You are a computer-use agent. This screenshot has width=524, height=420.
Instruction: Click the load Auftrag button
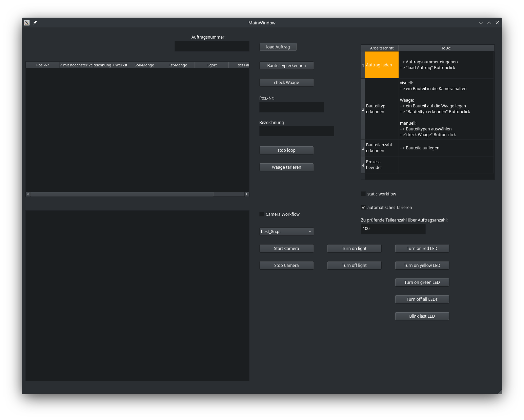pyautogui.click(x=278, y=47)
